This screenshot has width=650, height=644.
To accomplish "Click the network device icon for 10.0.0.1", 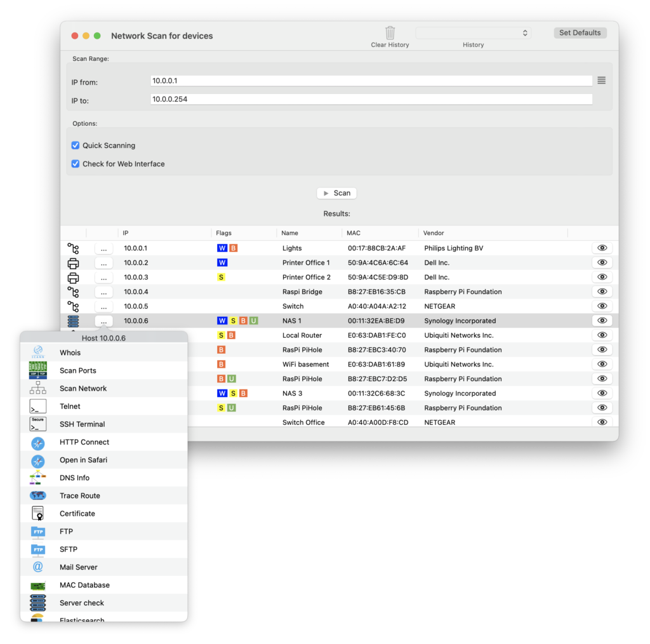I will (x=73, y=248).
